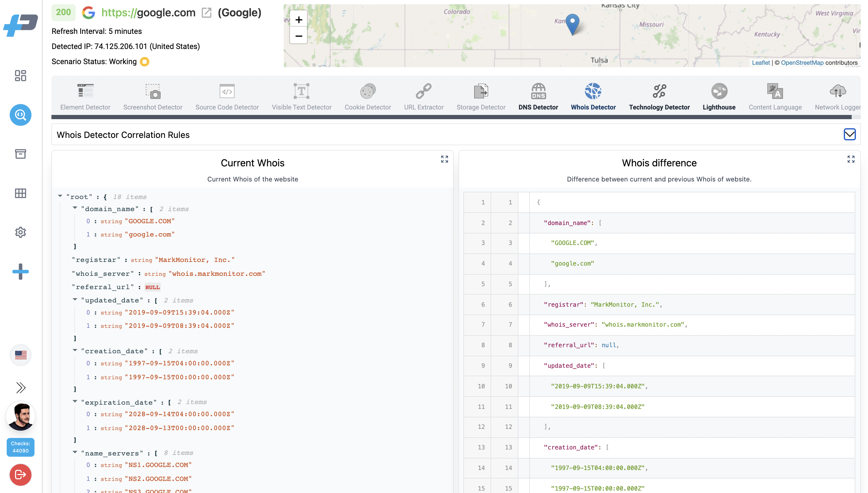
Task: Click the Lighthouse icon
Action: (x=719, y=91)
